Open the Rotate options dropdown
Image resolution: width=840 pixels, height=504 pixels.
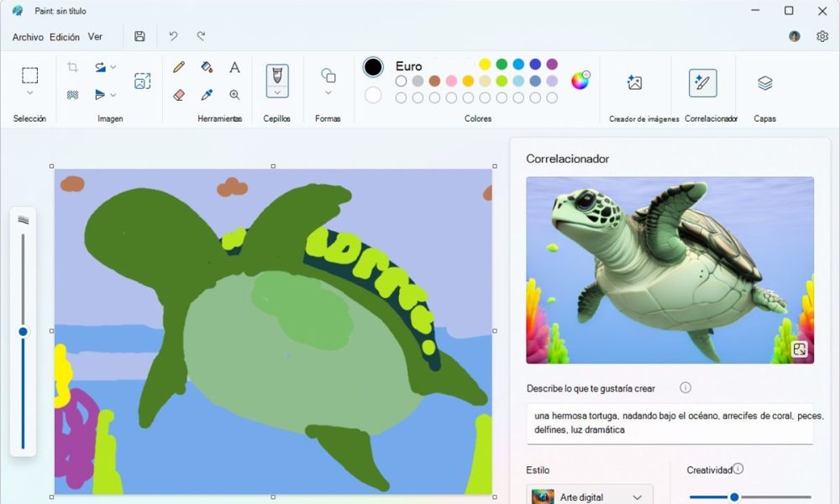click(x=113, y=67)
